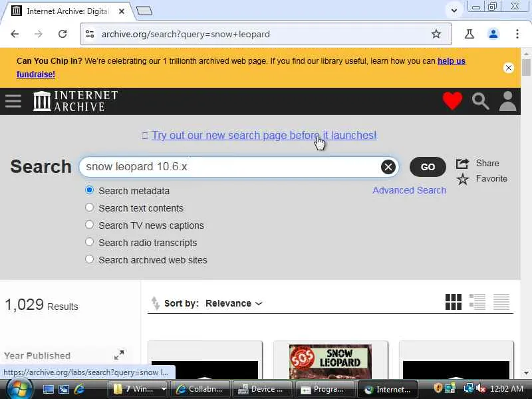532x399 pixels.
Task: Click the Favorite label text
Action: 491,178
